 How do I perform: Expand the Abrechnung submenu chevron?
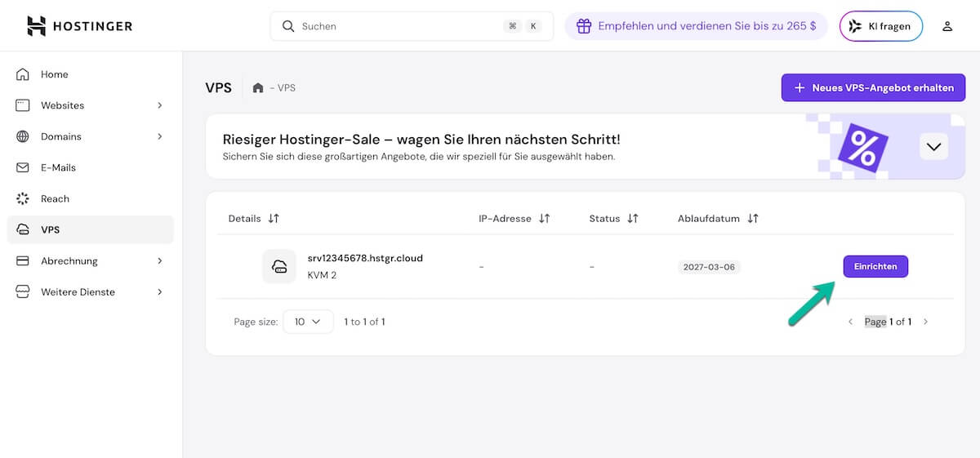(x=160, y=260)
